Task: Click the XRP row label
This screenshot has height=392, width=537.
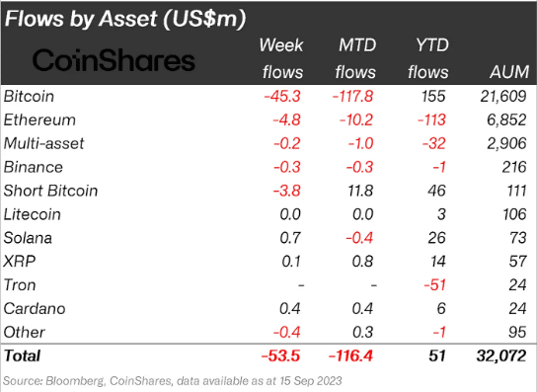Action: tap(20, 262)
